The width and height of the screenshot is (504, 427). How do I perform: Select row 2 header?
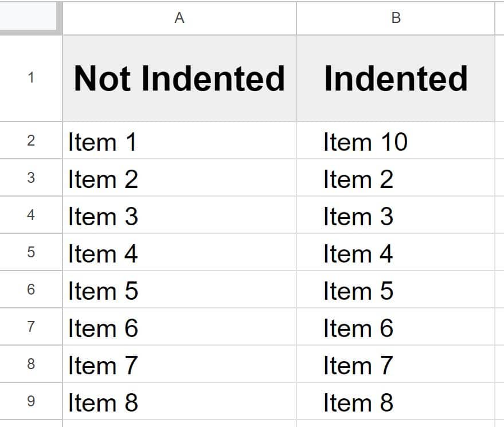tap(30, 142)
